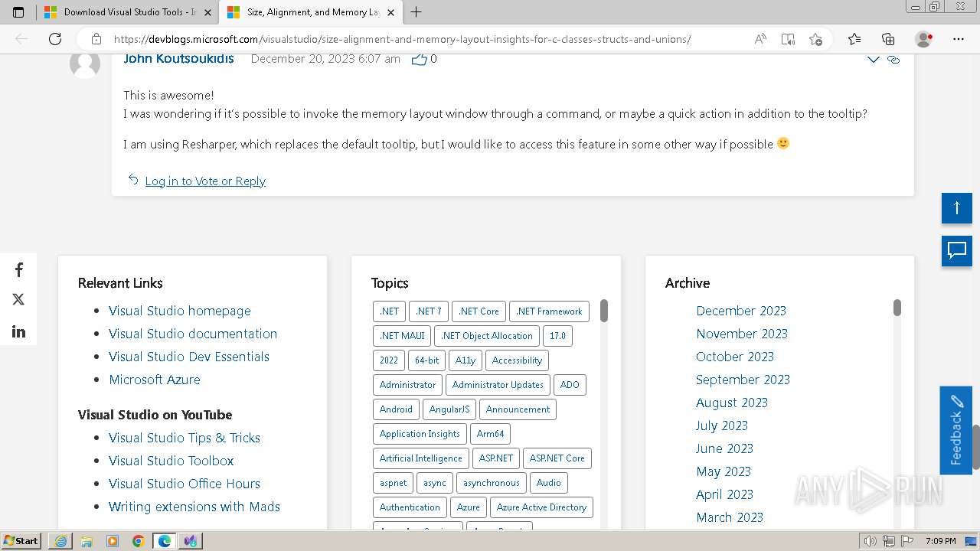Open Visual Studio Tips & Tricks link

[185, 438]
